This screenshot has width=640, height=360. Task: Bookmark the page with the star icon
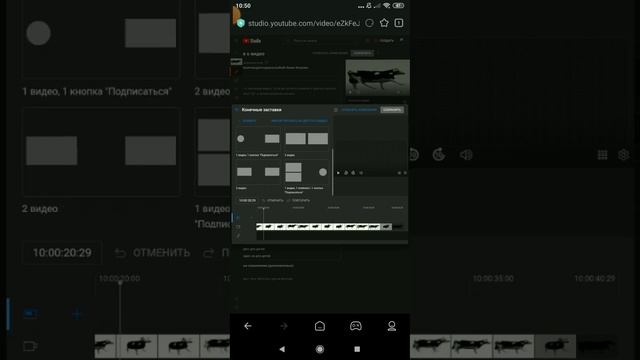[384, 23]
